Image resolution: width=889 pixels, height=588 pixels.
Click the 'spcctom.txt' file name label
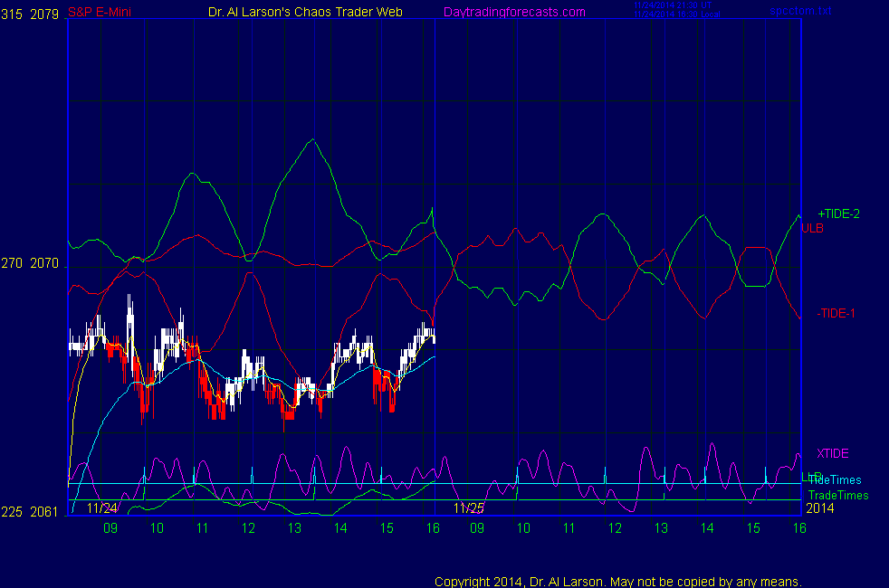(x=800, y=11)
